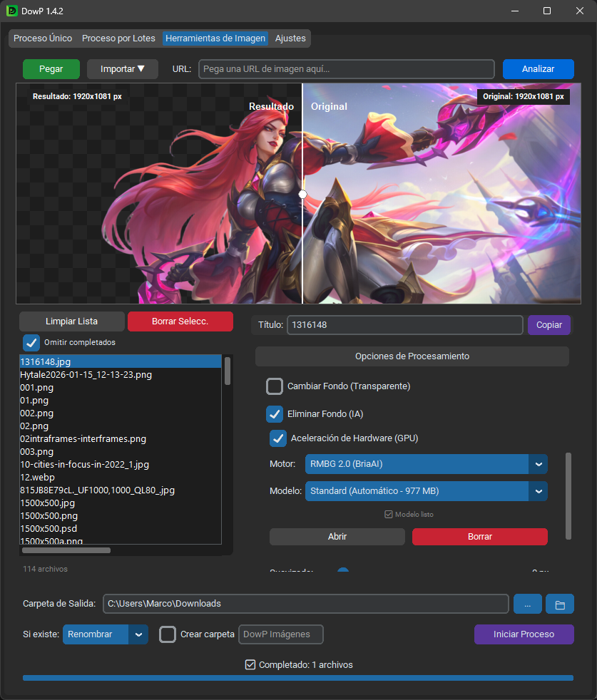The height and width of the screenshot is (700, 597).
Task: Click the blue Analizar button
Action: [538, 69]
